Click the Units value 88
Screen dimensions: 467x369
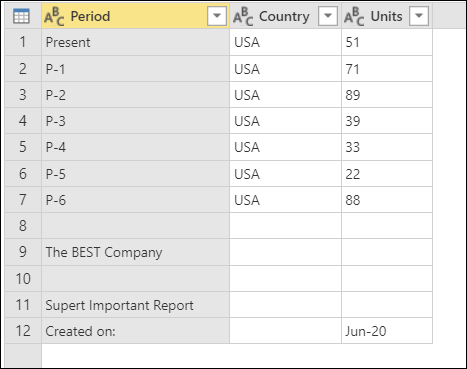click(x=387, y=200)
